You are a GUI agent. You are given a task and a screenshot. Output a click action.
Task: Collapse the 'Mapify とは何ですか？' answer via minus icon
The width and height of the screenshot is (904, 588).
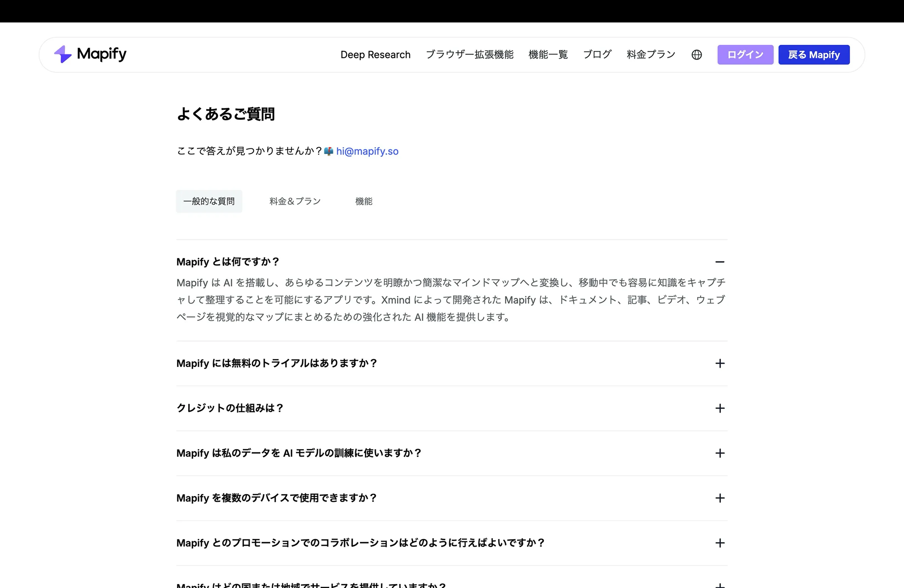720,262
